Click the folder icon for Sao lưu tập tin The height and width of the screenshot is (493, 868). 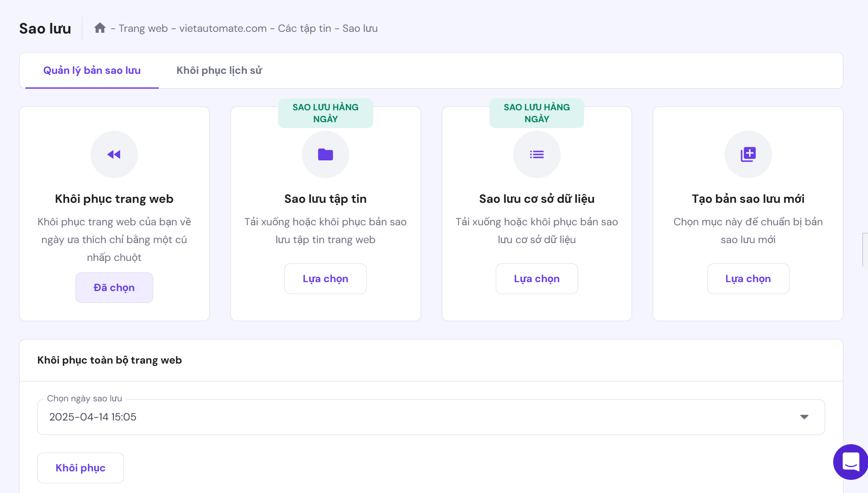[x=326, y=154]
